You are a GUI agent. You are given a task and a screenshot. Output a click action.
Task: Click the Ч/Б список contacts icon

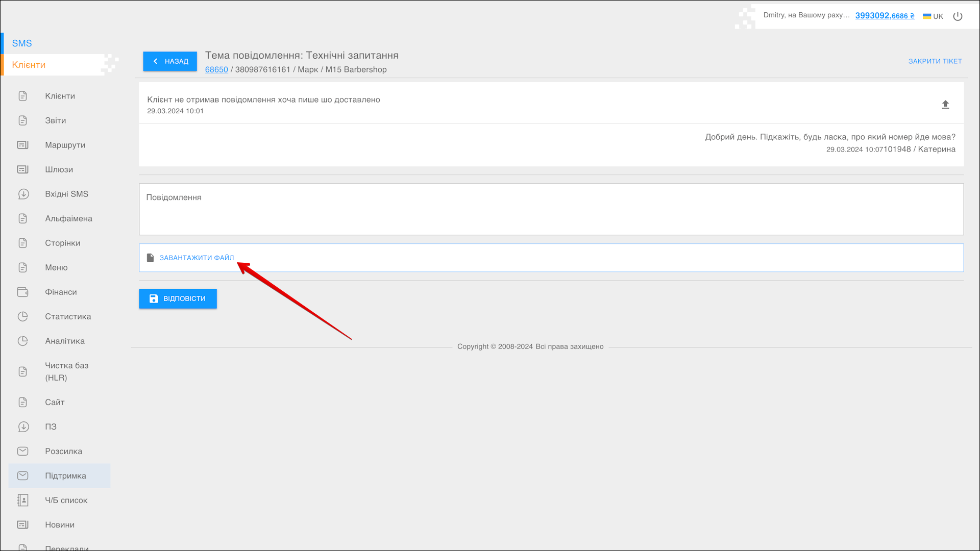tap(23, 500)
